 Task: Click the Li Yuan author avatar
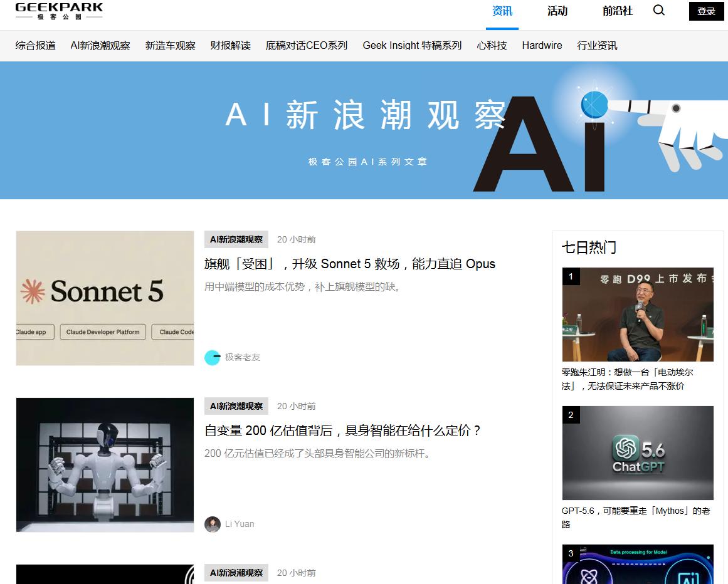tap(212, 524)
